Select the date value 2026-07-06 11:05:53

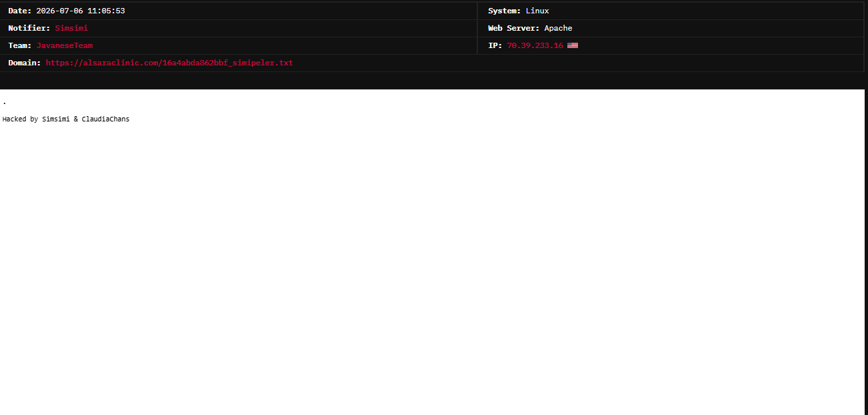click(x=81, y=11)
